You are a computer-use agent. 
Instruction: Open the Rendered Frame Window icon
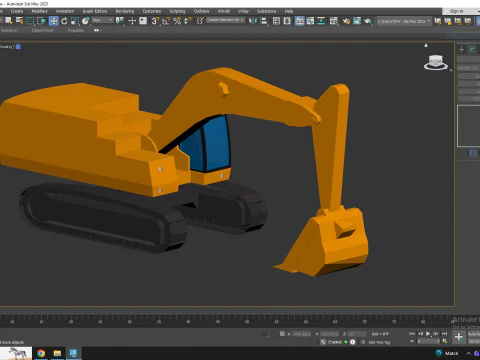[x=357, y=21]
